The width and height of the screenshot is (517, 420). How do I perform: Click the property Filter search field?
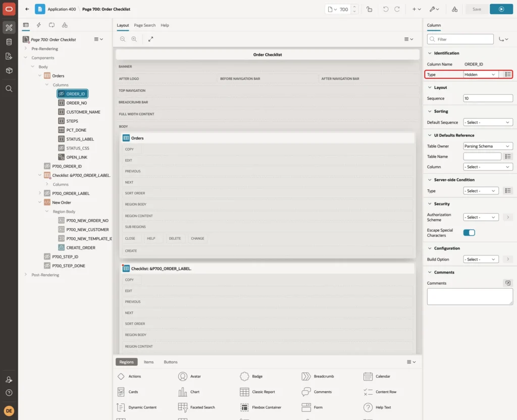coord(460,39)
